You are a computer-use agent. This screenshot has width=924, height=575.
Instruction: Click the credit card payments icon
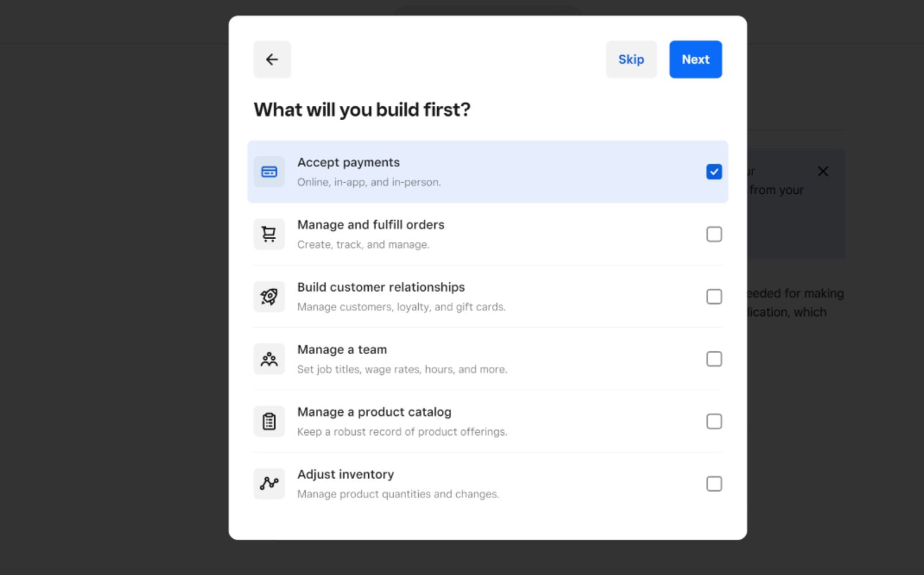pyautogui.click(x=269, y=172)
